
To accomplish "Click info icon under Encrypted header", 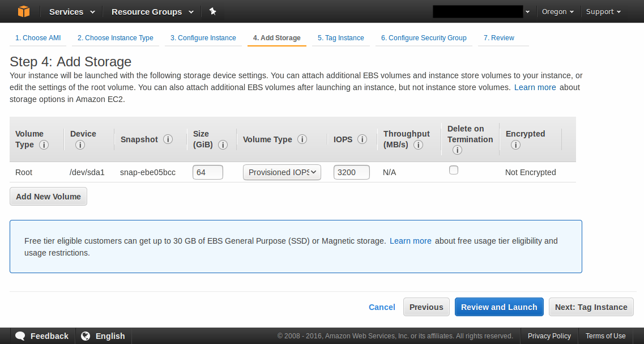I will (515, 145).
